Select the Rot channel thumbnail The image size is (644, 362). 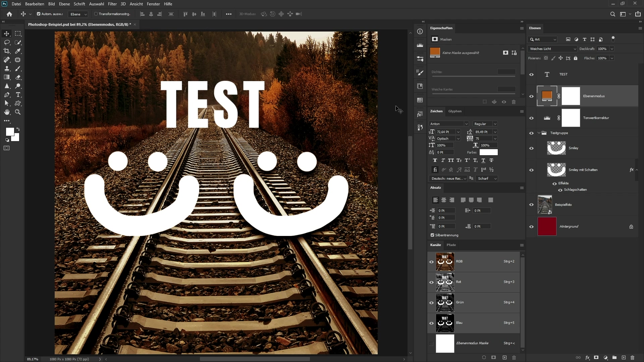[x=445, y=282]
